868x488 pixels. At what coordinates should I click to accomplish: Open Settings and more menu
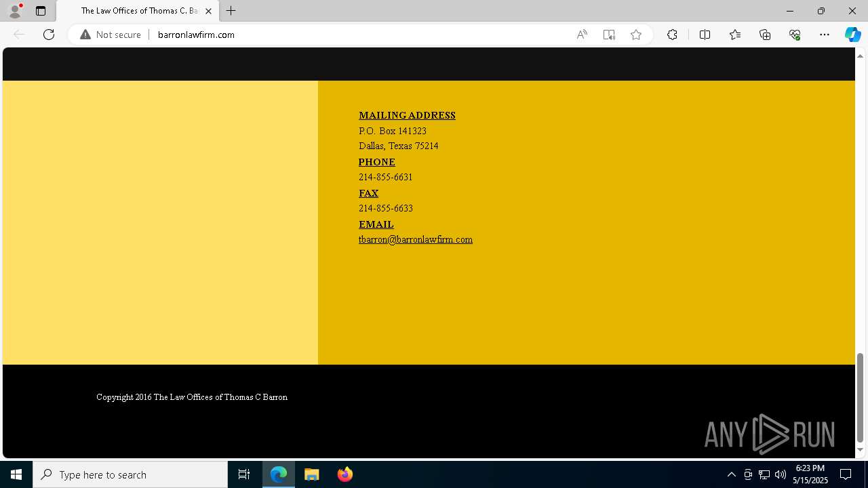point(825,35)
